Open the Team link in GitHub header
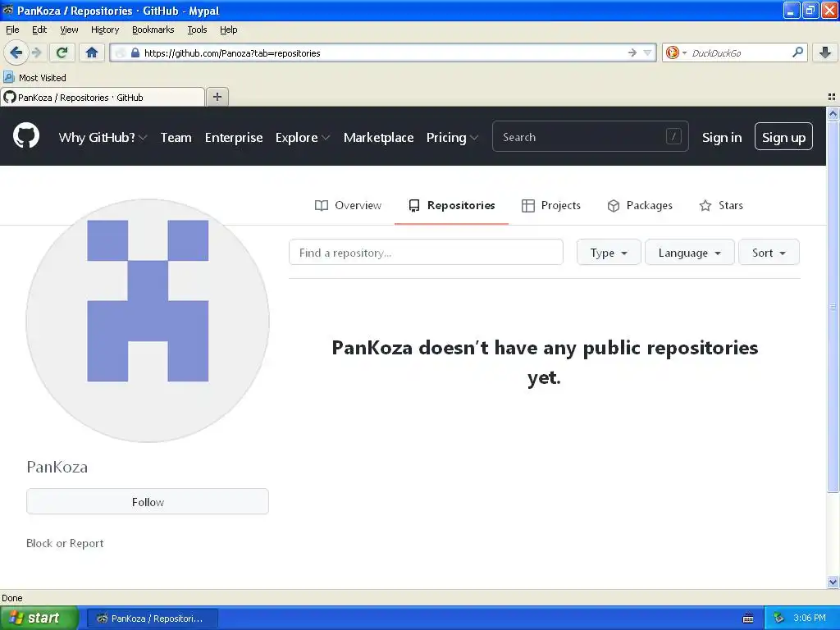This screenshot has width=840, height=630. coord(176,138)
